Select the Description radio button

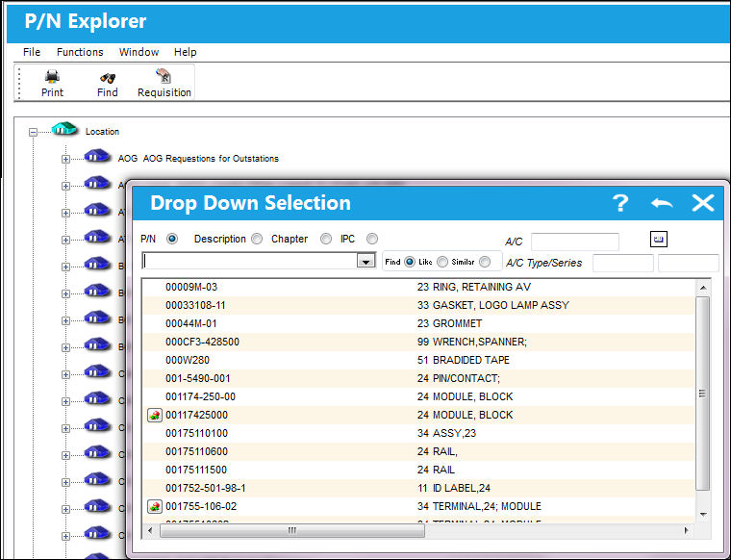pyautogui.click(x=257, y=239)
